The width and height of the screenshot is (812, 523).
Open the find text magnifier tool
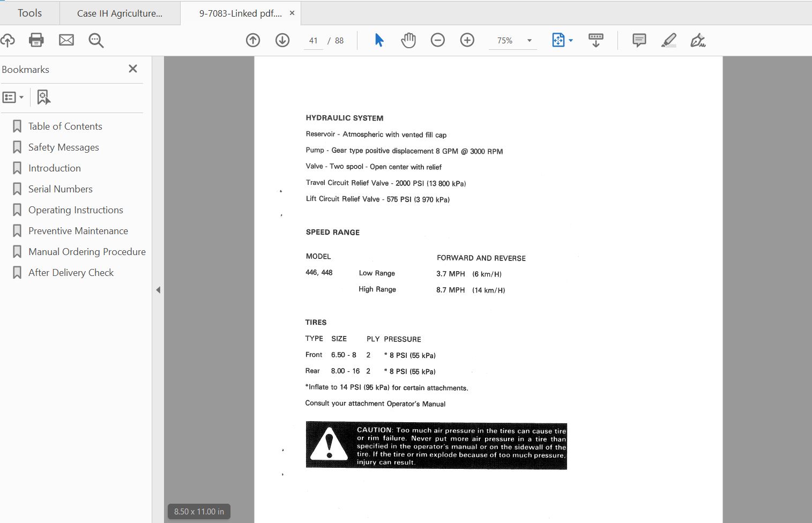click(x=96, y=40)
